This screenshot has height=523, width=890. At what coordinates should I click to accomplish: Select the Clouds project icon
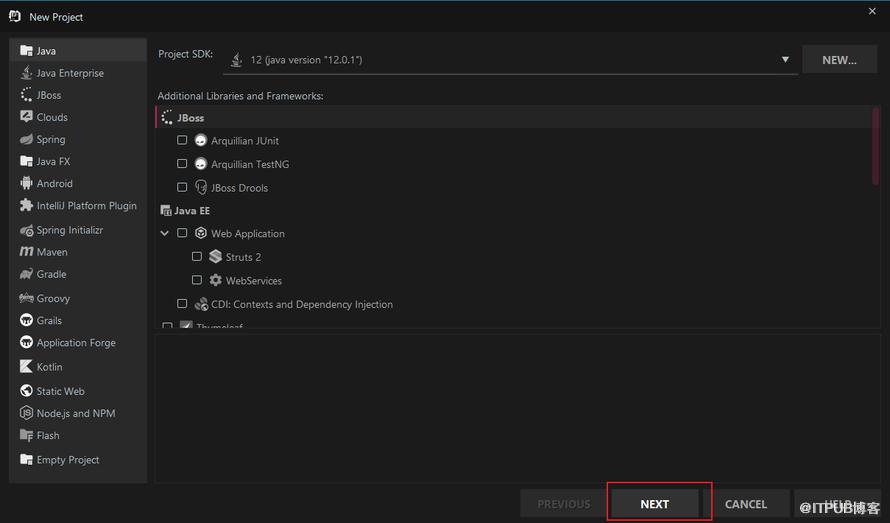[26, 116]
